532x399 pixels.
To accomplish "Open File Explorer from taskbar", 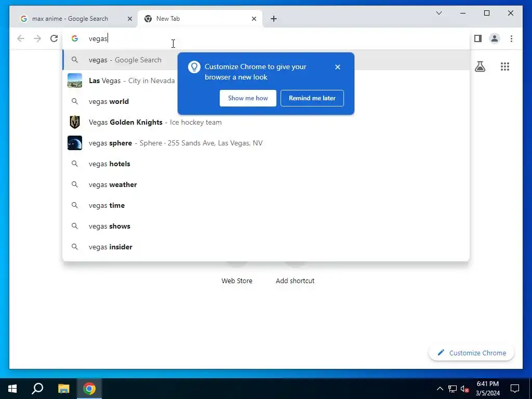I will point(63,389).
